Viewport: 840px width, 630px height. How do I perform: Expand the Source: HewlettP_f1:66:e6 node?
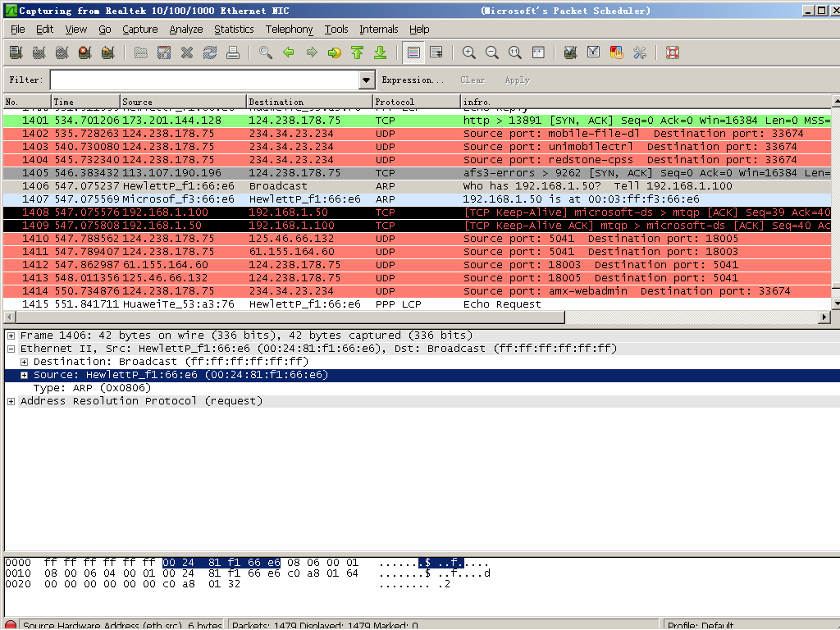(24, 375)
